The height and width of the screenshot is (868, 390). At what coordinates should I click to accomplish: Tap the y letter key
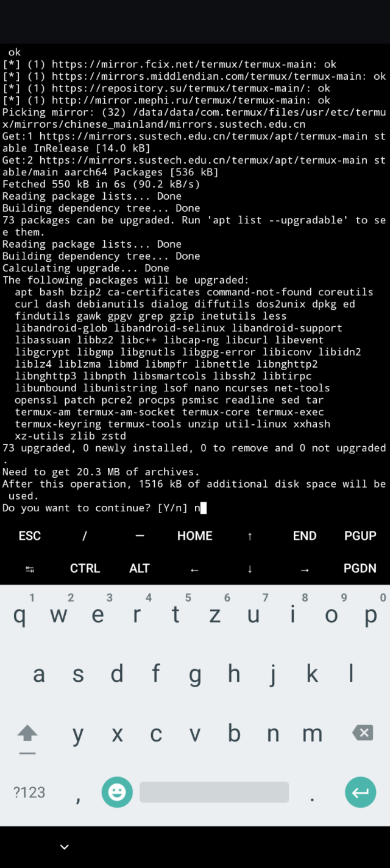coord(78,734)
